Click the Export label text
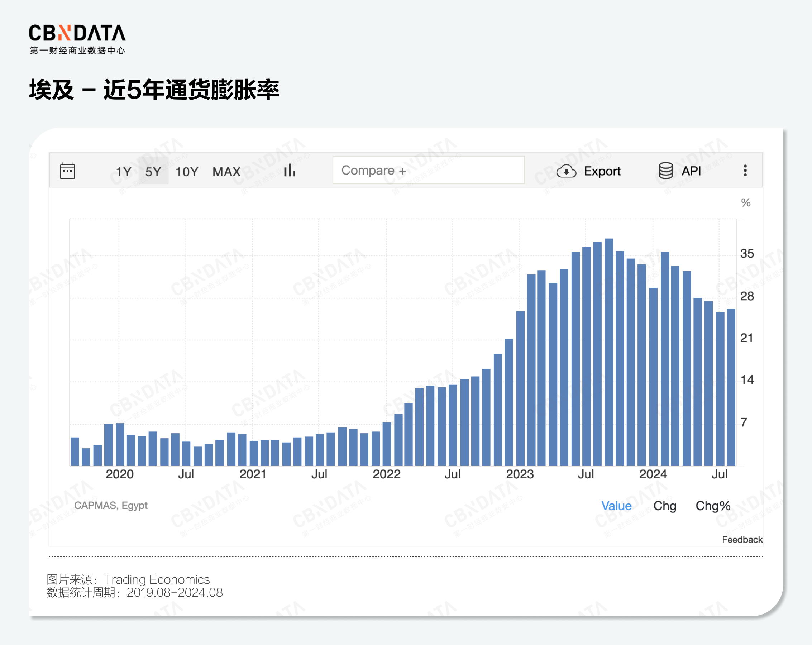 pyautogui.click(x=602, y=171)
